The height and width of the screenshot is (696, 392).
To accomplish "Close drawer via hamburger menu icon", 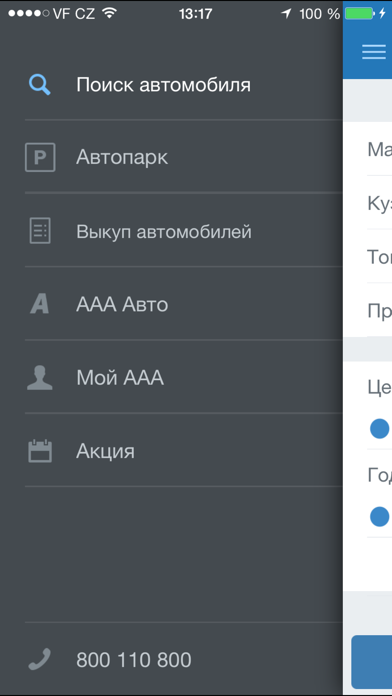I will (x=374, y=52).
